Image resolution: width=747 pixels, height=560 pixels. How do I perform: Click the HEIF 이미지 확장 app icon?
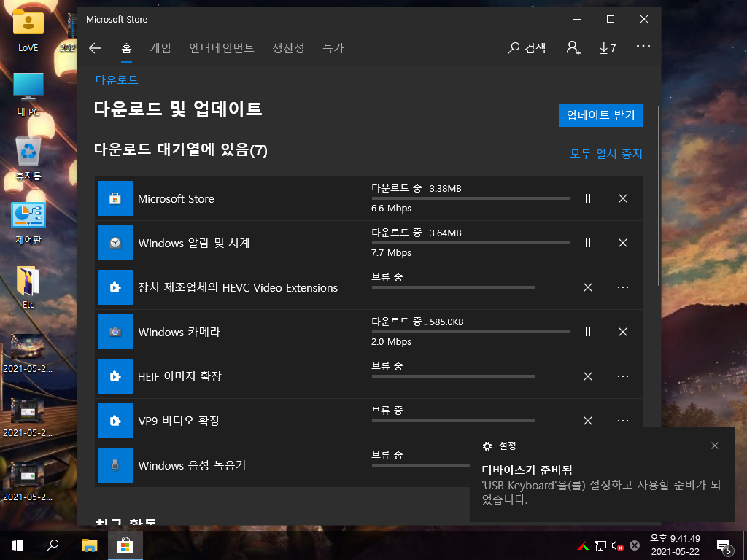[x=115, y=376]
